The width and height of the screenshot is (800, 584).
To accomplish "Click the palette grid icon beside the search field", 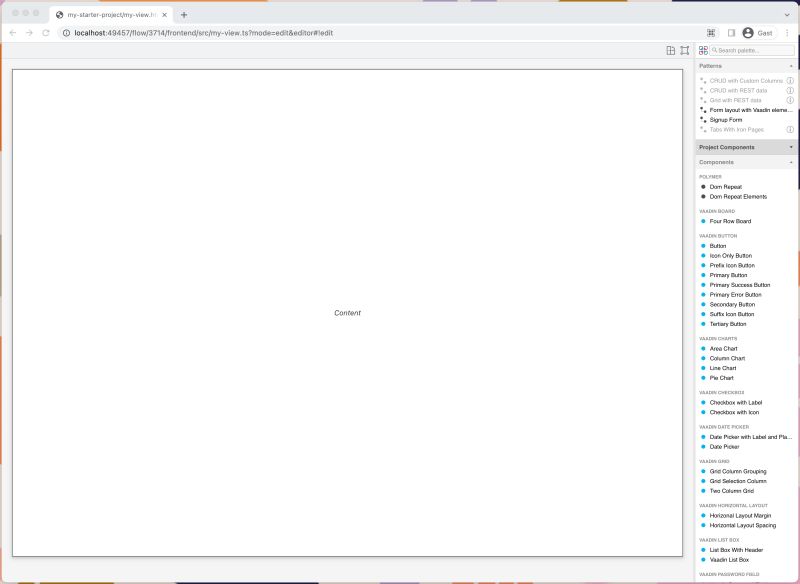I will pos(702,48).
